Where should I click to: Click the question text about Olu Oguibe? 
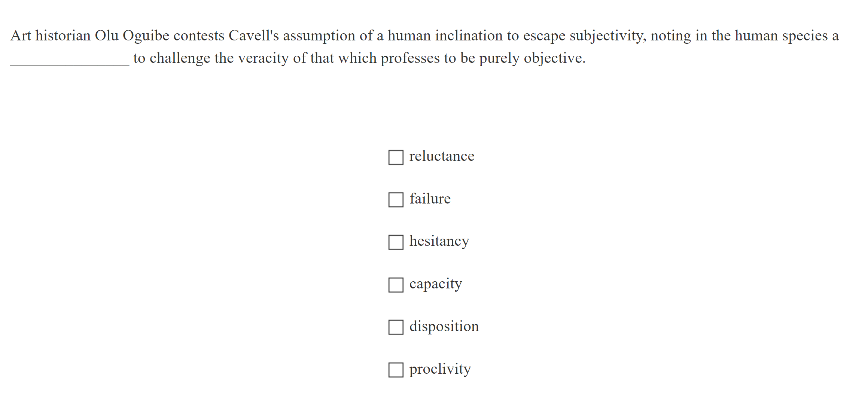pyautogui.click(x=374, y=36)
